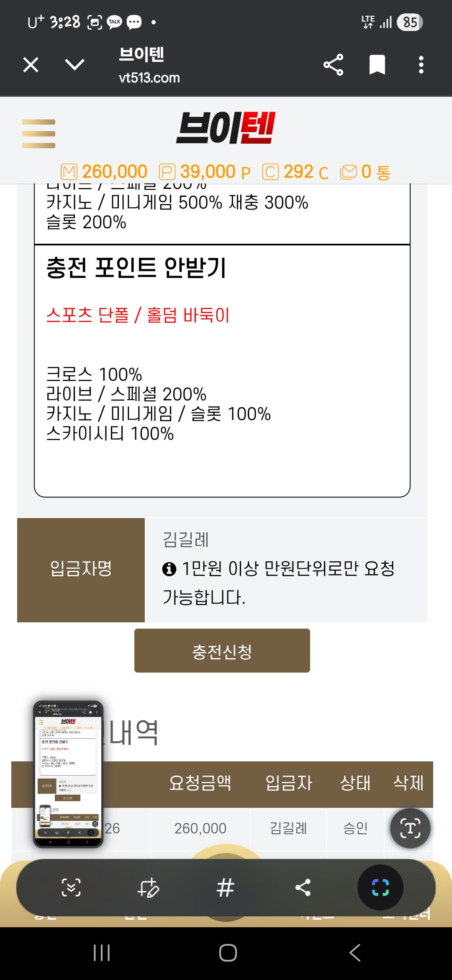
Task: Bookmark this page with the bookmark icon
Action: tap(377, 65)
